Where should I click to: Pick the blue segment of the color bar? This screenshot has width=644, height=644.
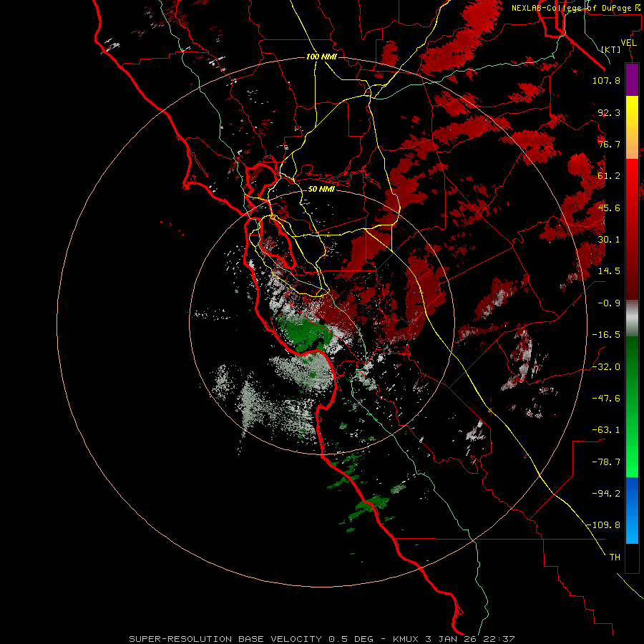pyautogui.click(x=632, y=510)
